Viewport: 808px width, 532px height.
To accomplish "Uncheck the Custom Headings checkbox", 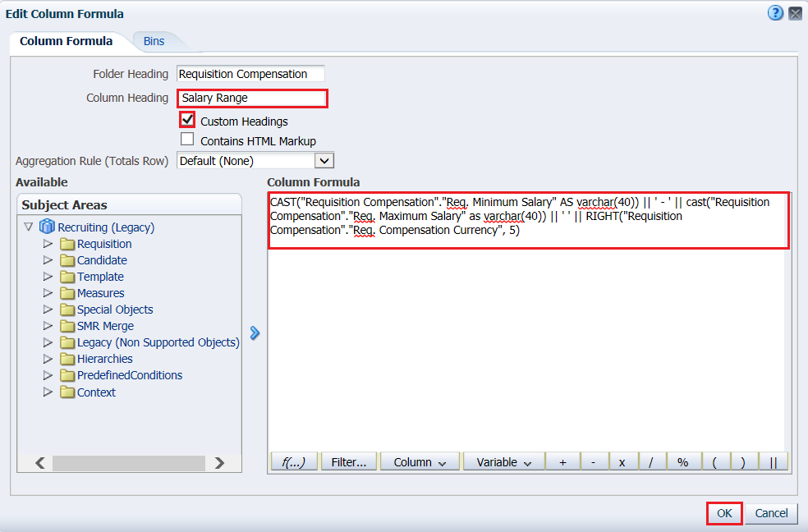I will click(x=187, y=120).
